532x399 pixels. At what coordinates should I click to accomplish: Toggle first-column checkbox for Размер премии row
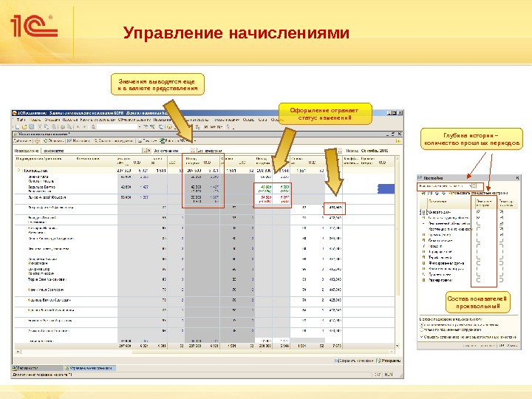pos(479,280)
